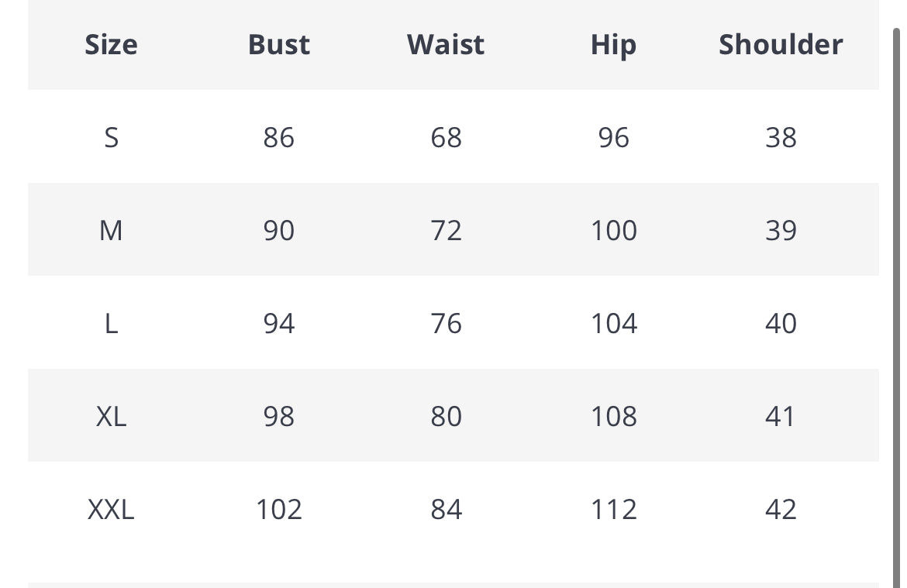Click bust value 86 for size S

(279, 138)
